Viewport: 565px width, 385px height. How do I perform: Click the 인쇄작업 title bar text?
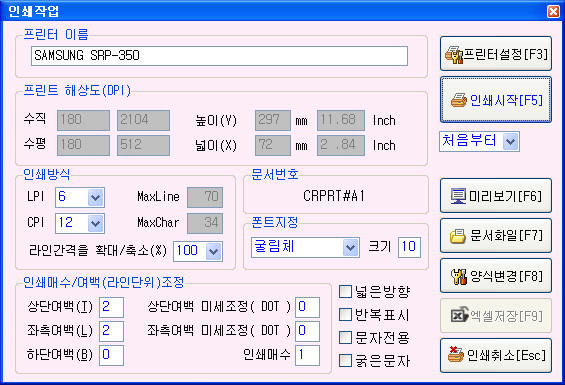34,12
